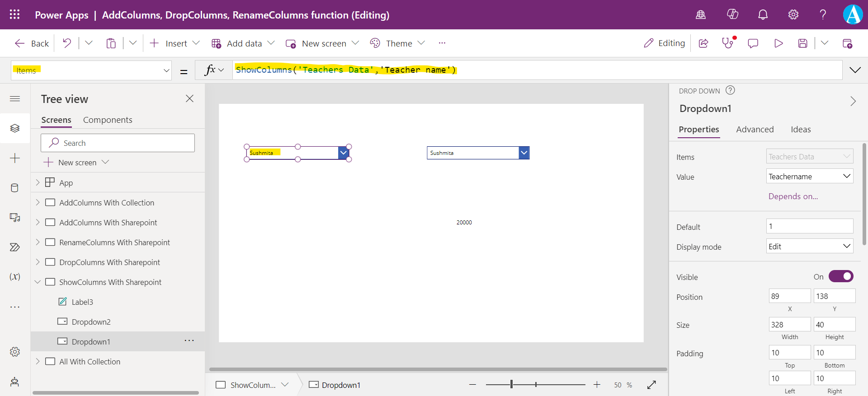Image resolution: width=868 pixels, height=396 pixels.
Task: Open the Comments icon
Action: (753, 43)
